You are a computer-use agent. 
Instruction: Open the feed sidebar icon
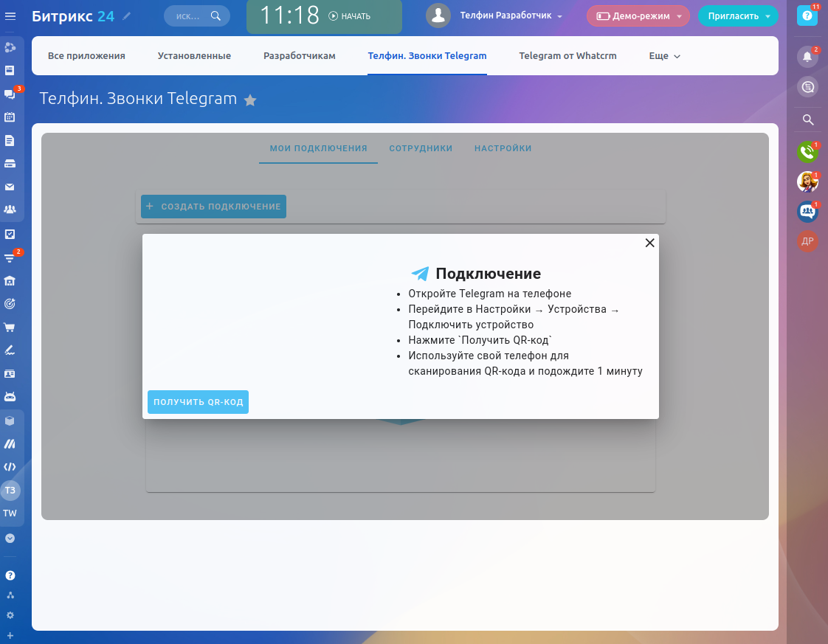(x=10, y=71)
